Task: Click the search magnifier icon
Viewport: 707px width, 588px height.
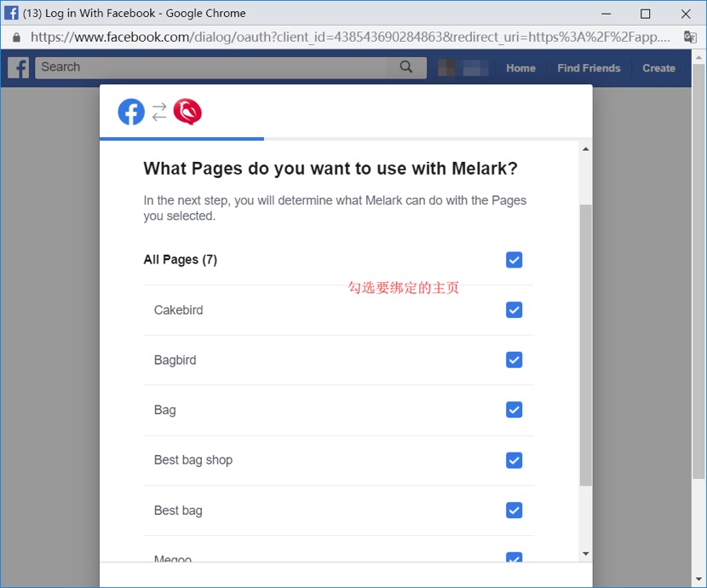Action: [x=405, y=66]
